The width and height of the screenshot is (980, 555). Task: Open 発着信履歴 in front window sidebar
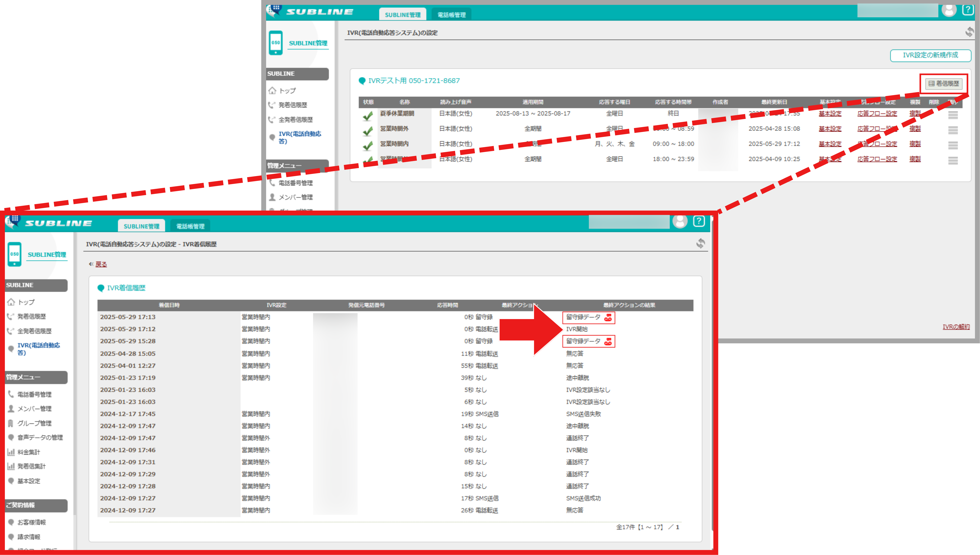(27, 316)
